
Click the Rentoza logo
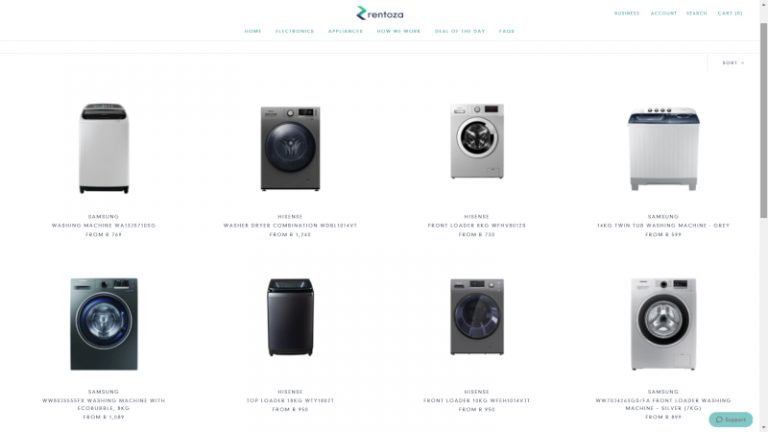[x=380, y=13]
